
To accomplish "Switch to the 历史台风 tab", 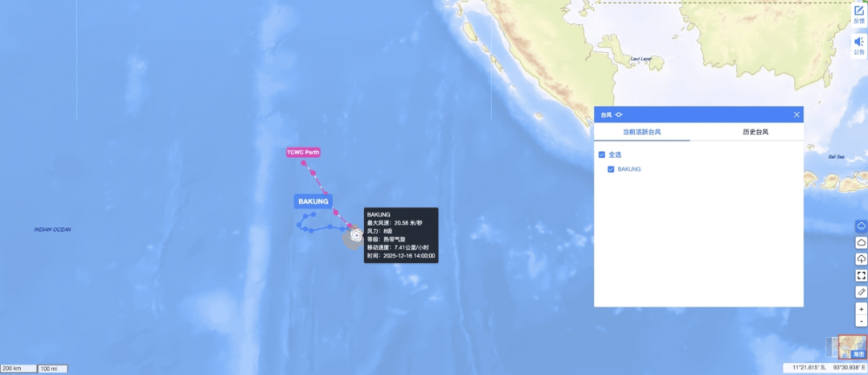I will point(755,133).
